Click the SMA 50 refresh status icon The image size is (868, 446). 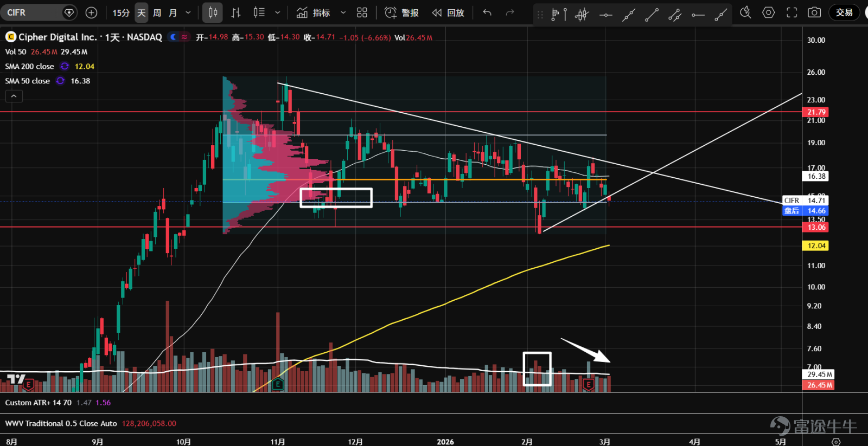point(60,81)
